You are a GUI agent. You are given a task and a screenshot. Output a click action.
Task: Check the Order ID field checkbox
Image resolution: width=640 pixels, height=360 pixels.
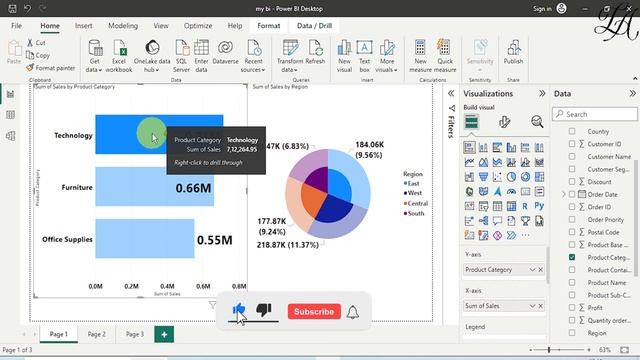(x=572, y=207)
